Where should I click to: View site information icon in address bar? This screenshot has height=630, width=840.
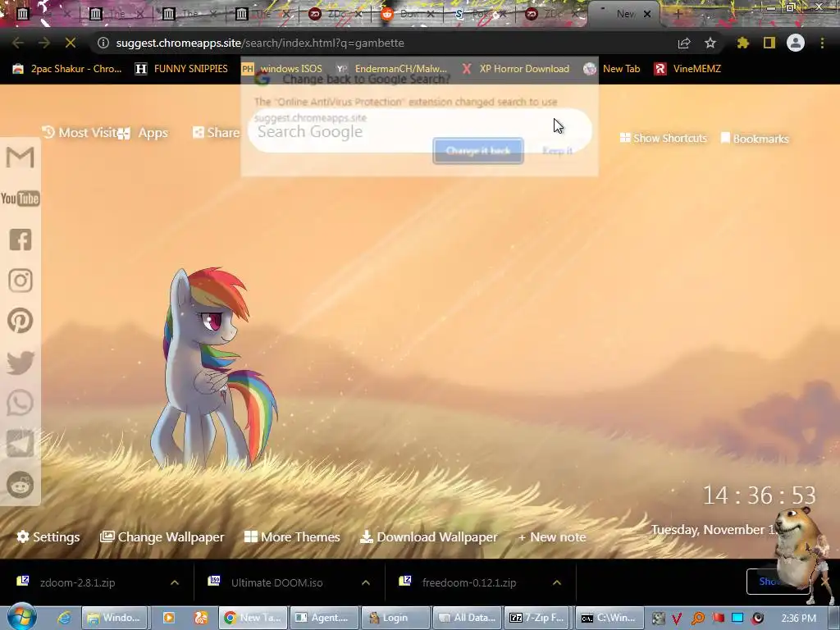click(103, 43)
